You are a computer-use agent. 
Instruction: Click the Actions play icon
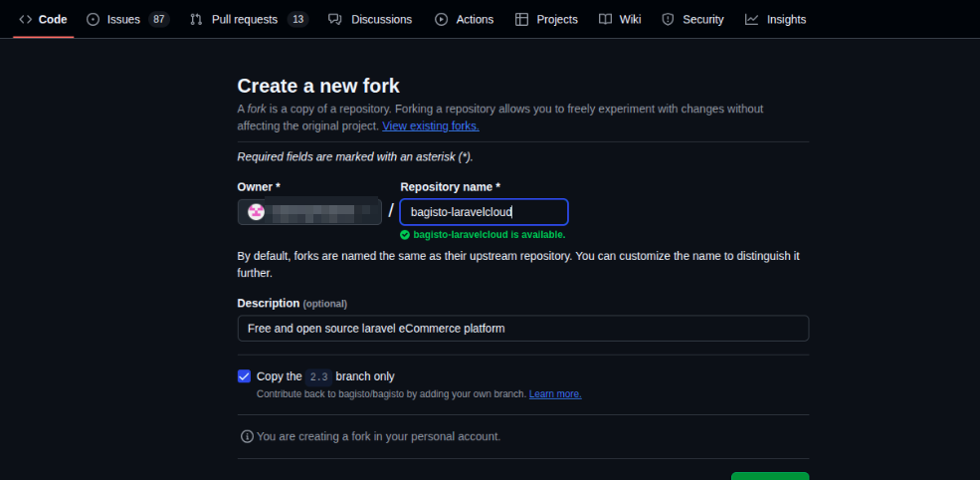pos(442,19)
